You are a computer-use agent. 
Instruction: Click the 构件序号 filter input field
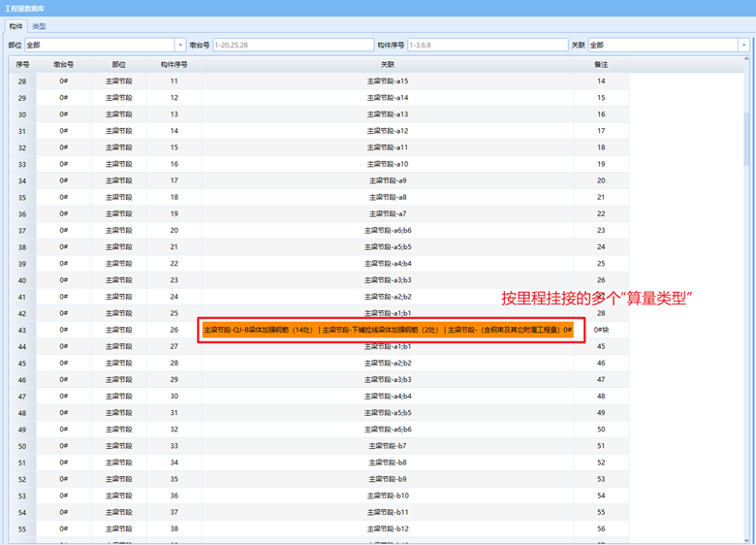point(487,45)
